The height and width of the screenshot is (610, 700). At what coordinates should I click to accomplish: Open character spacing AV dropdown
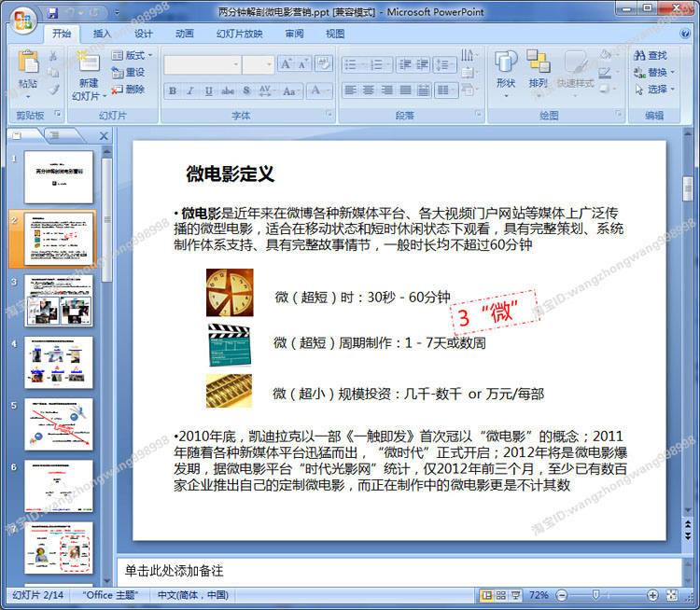click(268, 91)
